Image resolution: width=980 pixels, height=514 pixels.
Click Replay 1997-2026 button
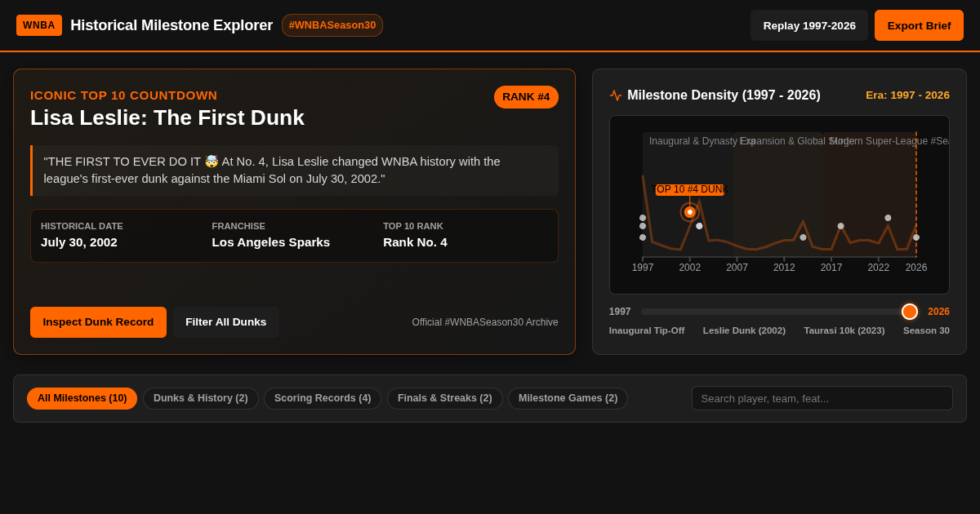click(809, 25)
